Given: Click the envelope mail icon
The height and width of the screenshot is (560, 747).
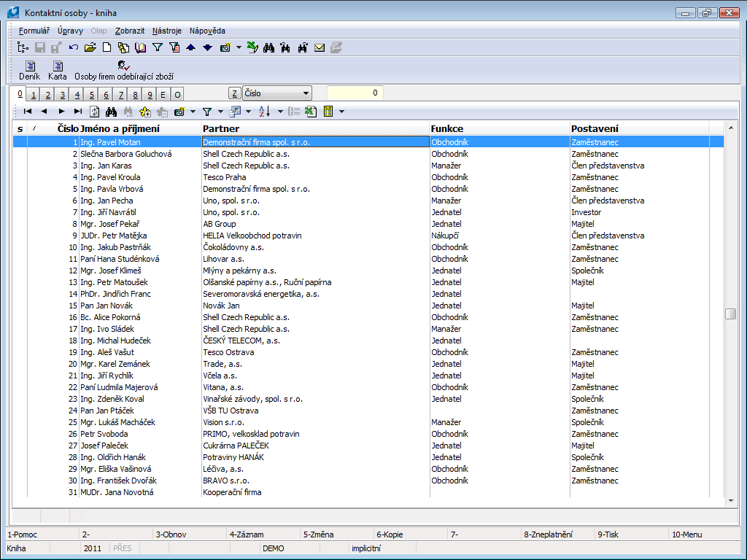Looking at the screenshot, I should pyautogui.click(x=320, y=48).
